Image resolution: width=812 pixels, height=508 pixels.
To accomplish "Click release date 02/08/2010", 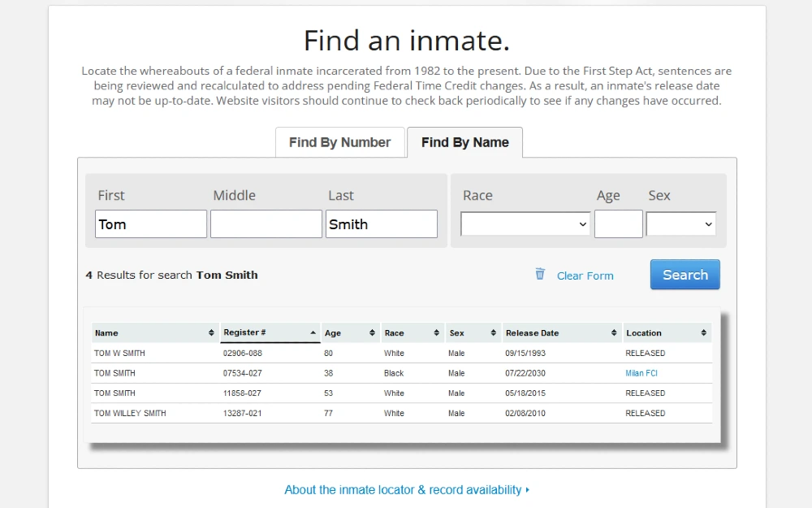I will (525, 413).
